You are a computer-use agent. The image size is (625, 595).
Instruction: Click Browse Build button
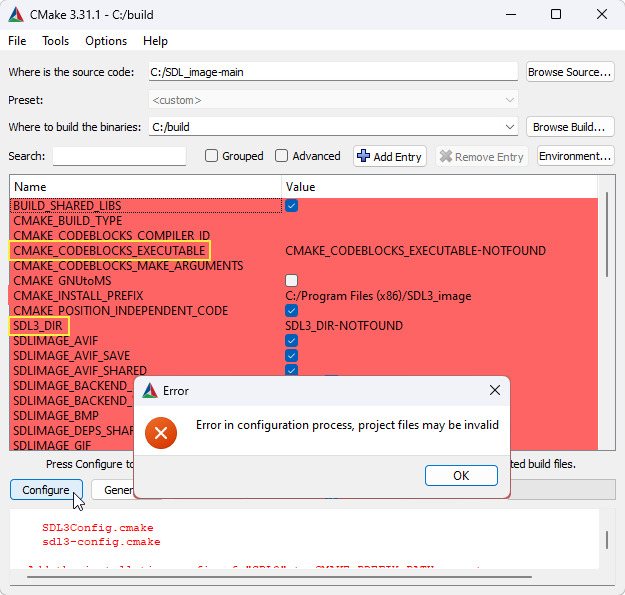570,127
